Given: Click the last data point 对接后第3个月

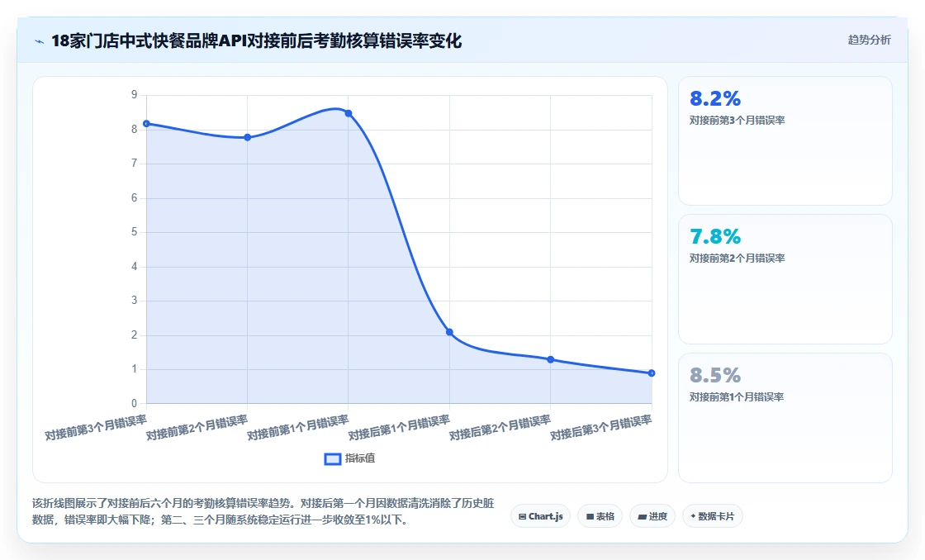Looking at the screenshot, I should coord(652,373).
